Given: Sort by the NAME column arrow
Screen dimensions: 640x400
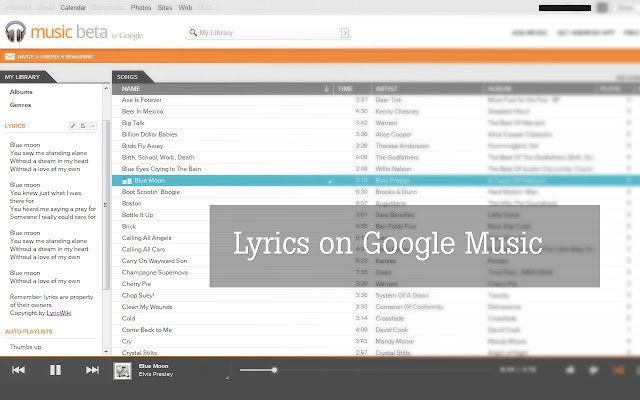Looking at the screenshot, I should pyautogui.click(x=326, y=89).
